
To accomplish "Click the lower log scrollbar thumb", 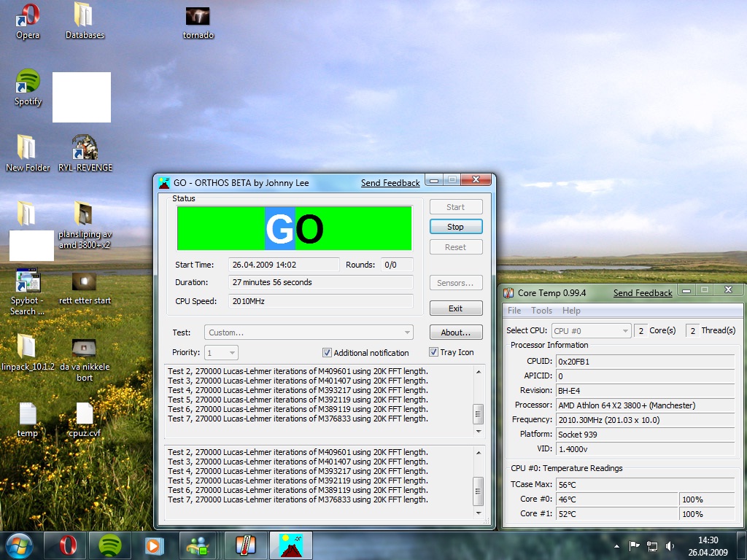I will point(479,491).
